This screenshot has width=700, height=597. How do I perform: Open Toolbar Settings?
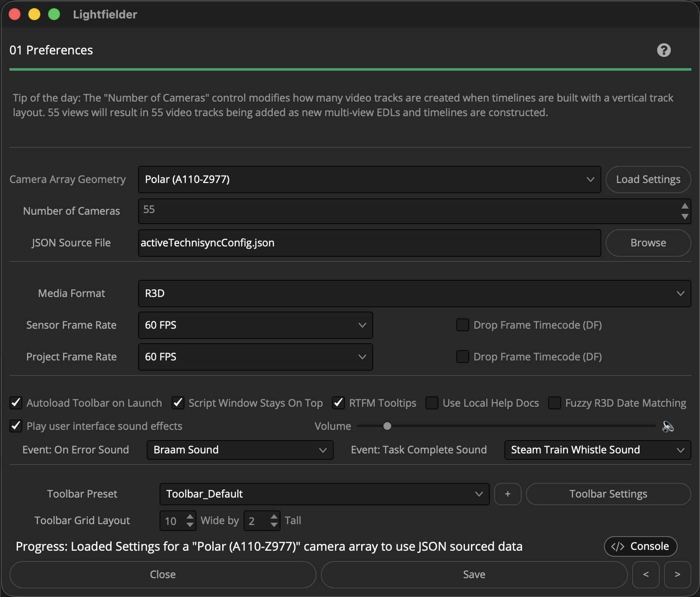(608, 494)
